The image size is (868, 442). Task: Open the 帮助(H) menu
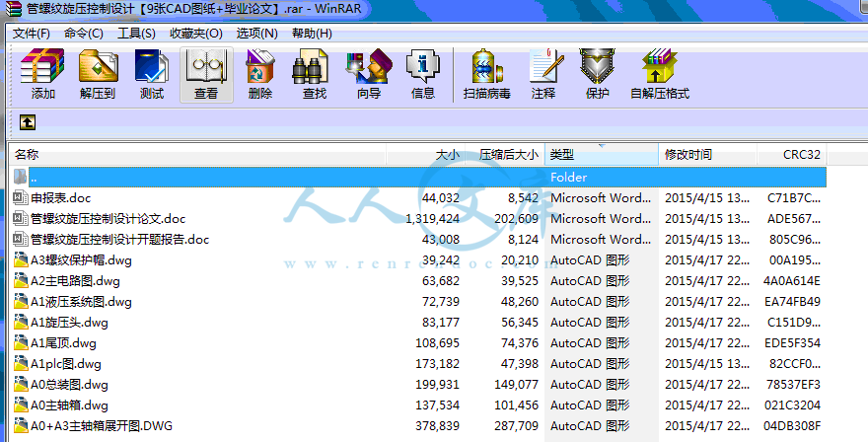[x=312, y=34]
